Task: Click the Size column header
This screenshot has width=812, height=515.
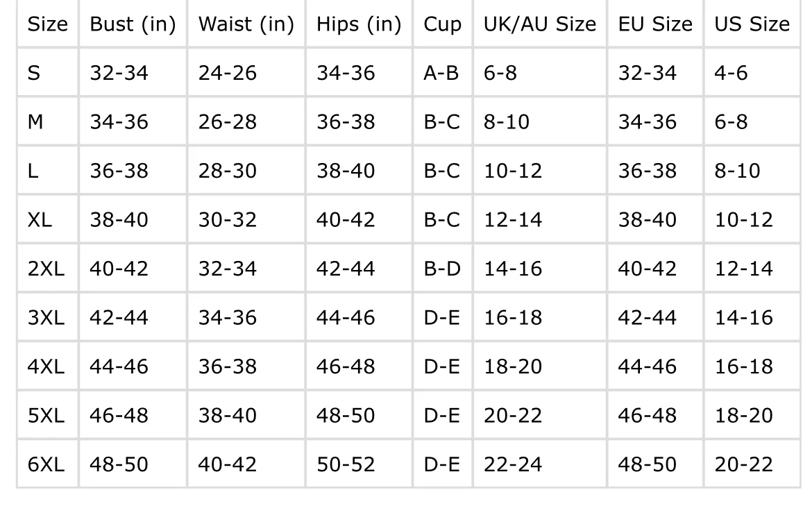Action: pyautogui.click(x=48, y=24)
